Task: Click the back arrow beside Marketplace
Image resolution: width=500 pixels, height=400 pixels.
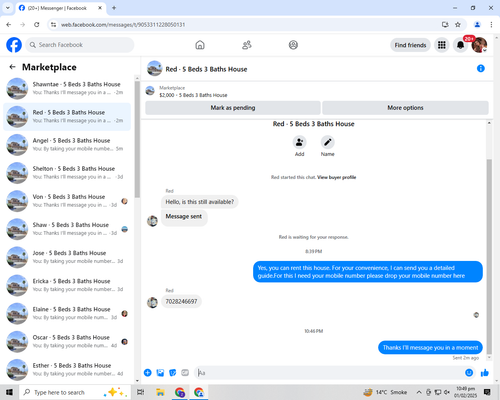Action: coord(12,67)
